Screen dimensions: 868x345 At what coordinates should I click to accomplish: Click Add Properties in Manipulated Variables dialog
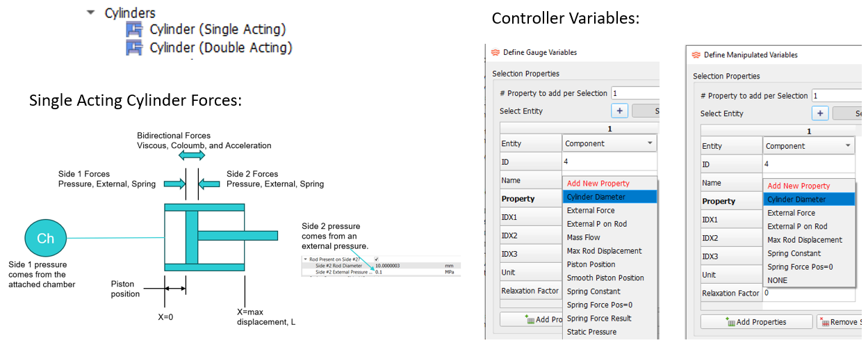(x=756, y=322)
